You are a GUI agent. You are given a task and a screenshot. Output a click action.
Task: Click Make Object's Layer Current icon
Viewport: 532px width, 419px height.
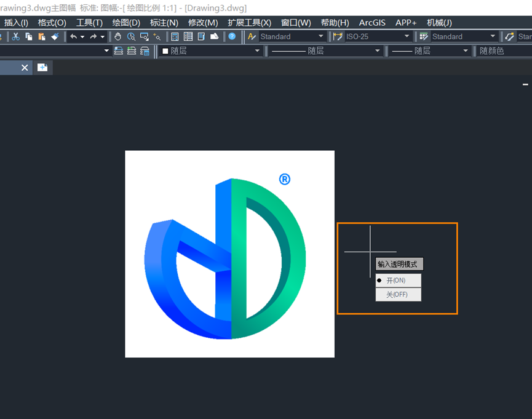(x=119, y=51)
